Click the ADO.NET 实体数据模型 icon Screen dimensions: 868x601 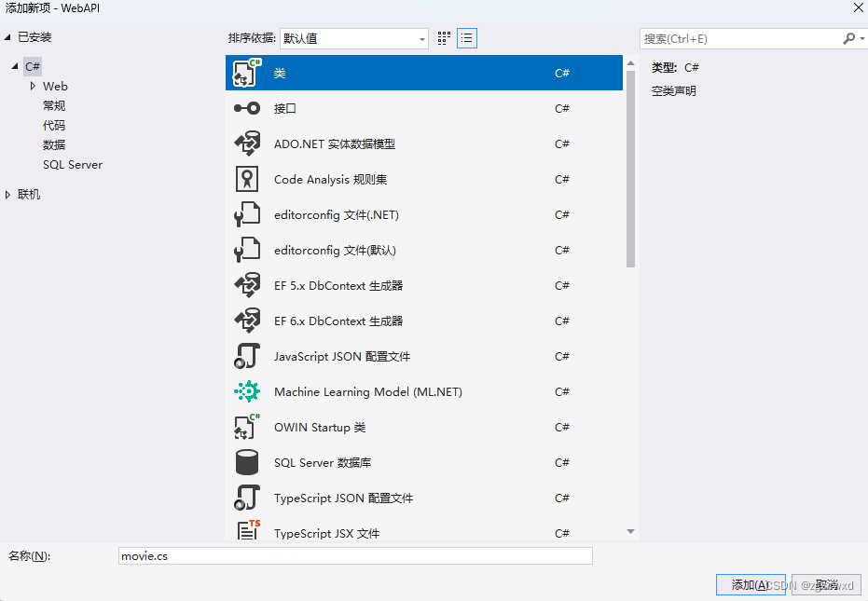pyautogui.click(x=247, y=143)
